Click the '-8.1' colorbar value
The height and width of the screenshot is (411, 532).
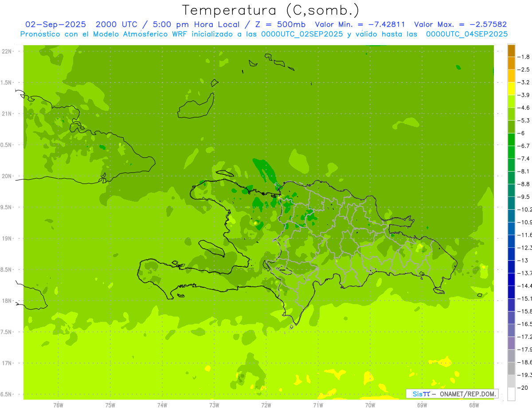(524, 172)
